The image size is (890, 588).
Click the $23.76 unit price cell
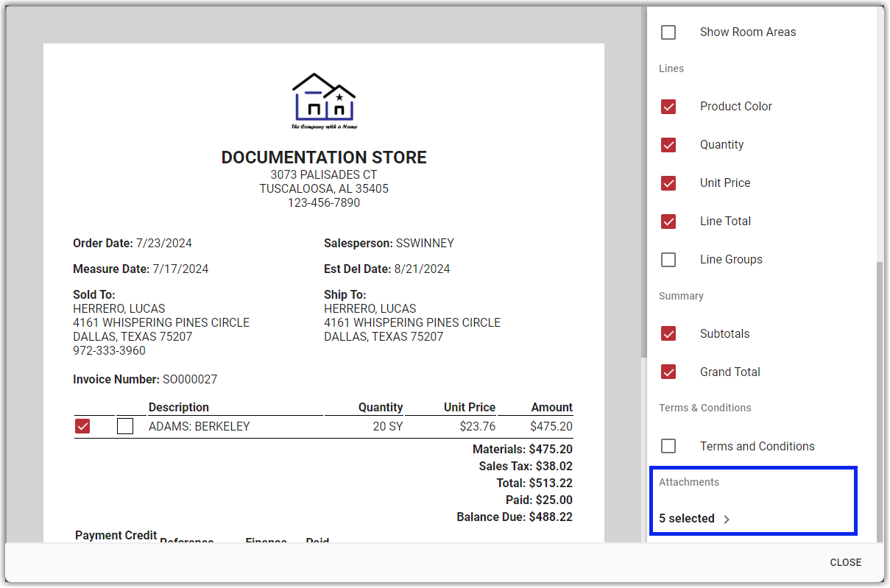[477, 426]
